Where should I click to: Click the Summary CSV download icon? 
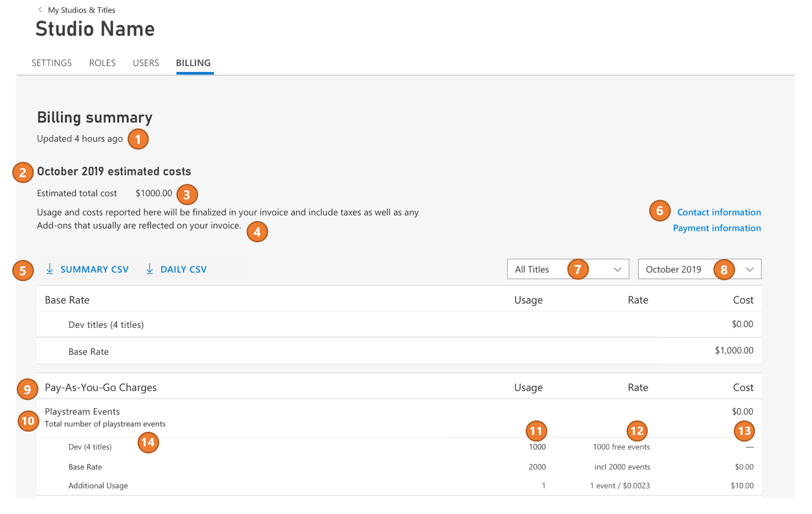[x=50, y=269]
